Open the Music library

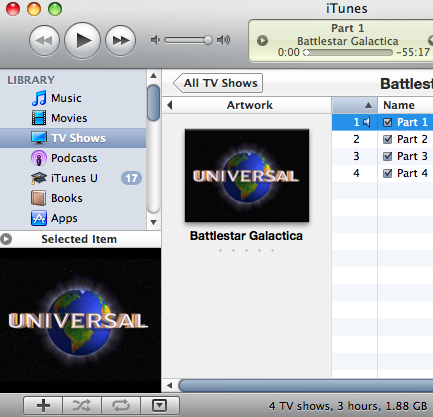pos(66,98)
